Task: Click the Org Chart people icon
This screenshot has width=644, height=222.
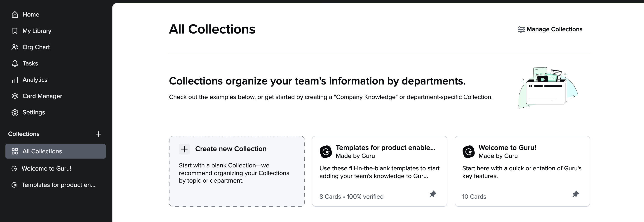Action: pyautogui.click(x=15, y=47)
